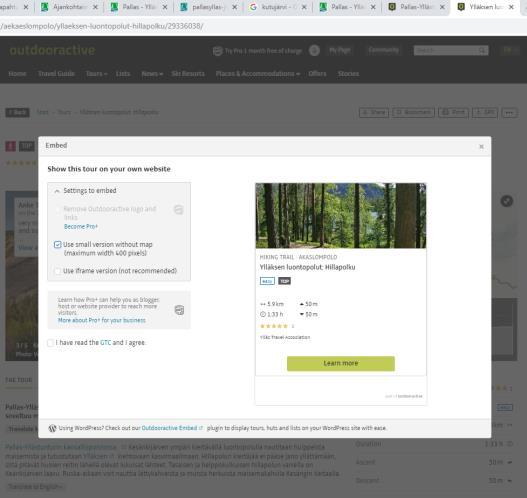Screen dimensions: 527x498
Task: Click the star rating in preview card
Action: point(274,326)
